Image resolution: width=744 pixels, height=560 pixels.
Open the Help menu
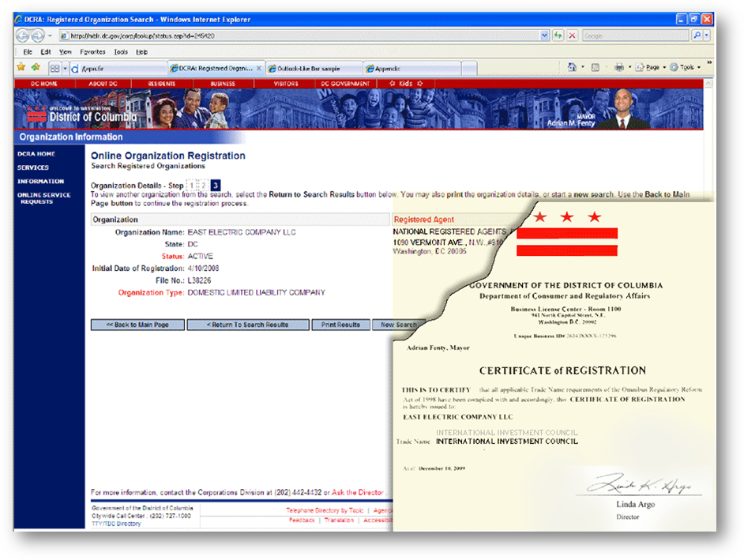[141, 51]
